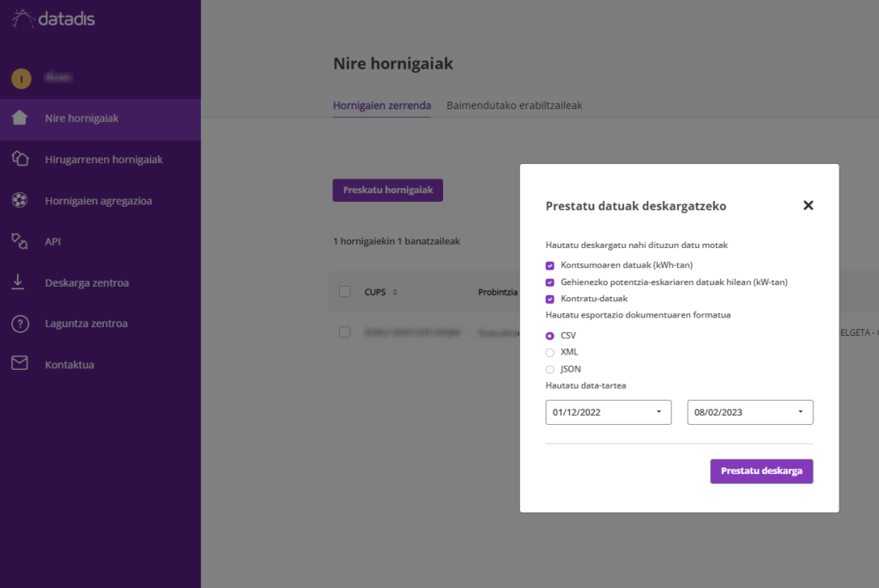
Task: Uncheck Kontsumoaren datuak (kWh-tan) checkbox
Action: (550, 265)
